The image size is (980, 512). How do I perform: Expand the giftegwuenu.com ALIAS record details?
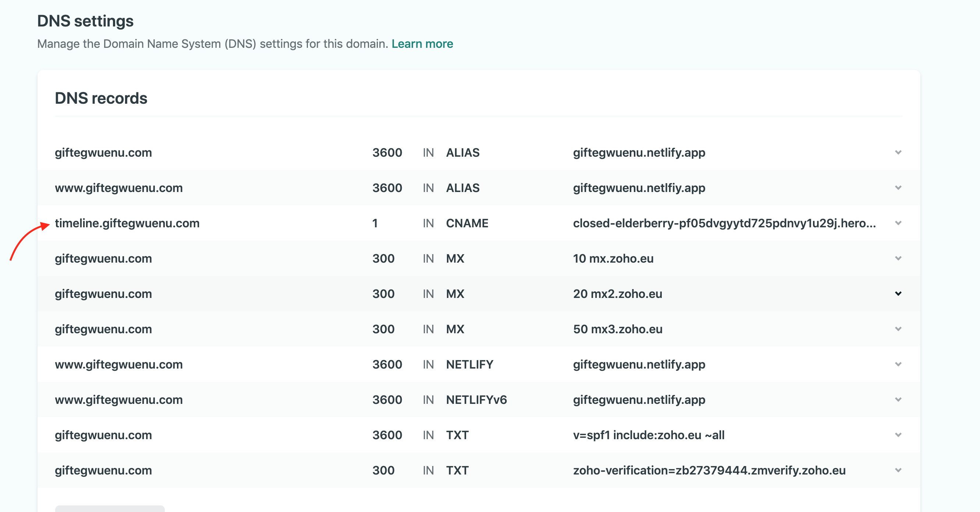click(898, 153)
